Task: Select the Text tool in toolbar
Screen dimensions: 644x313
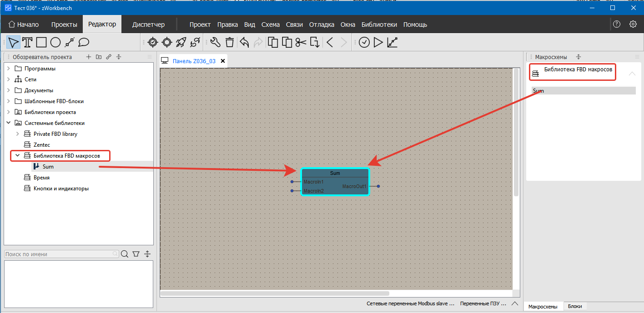Action: (x=27, y=43)
